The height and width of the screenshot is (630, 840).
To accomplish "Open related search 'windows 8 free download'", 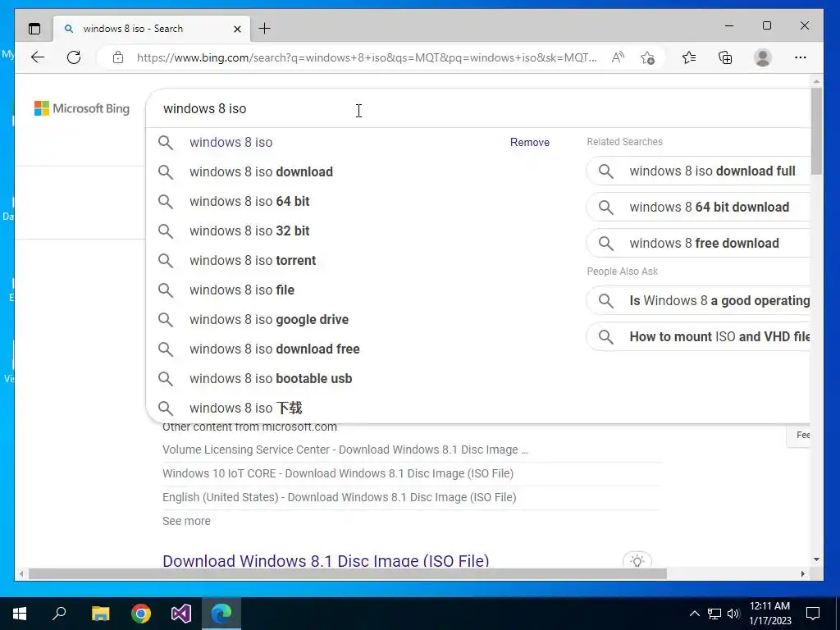I will (x=698, y=243).
